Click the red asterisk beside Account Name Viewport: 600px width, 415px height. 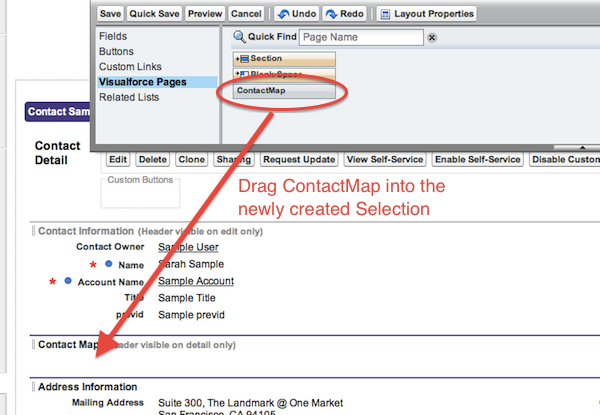click(52, 282)
